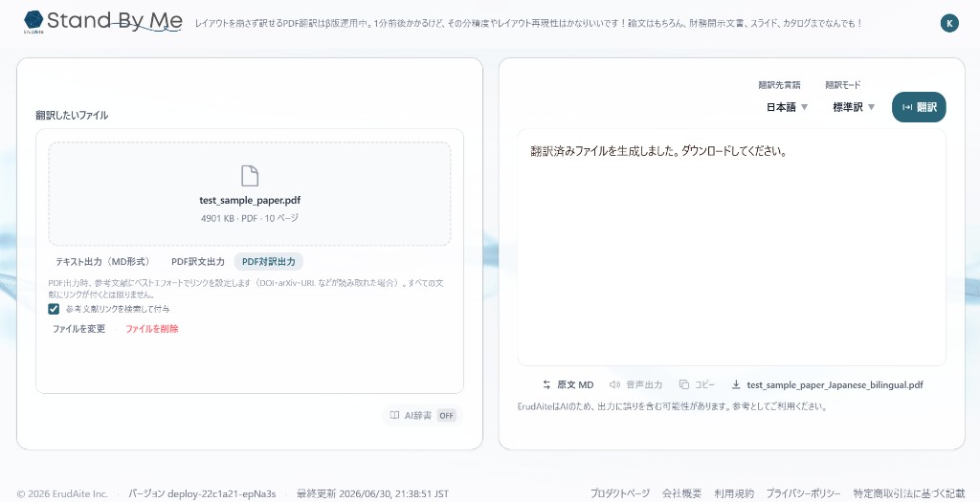Open the 特定商取引法に基づく記載 link
Screen dimensions: 980x502
click(x=909, y=493)
